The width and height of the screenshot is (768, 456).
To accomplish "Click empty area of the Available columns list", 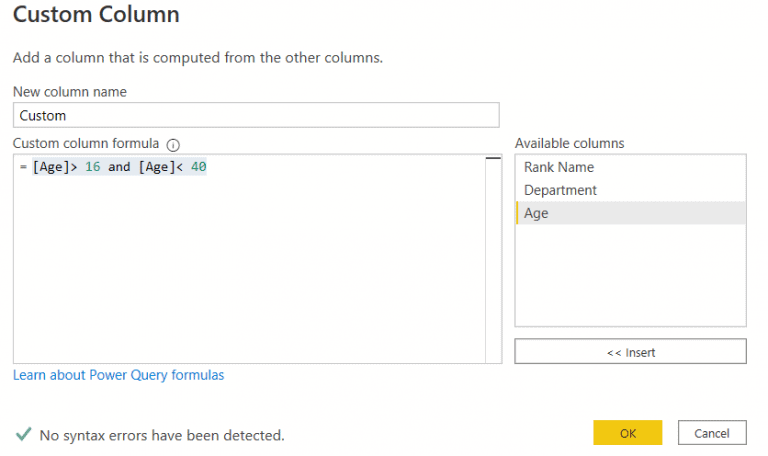I will (x=630, y=274).
